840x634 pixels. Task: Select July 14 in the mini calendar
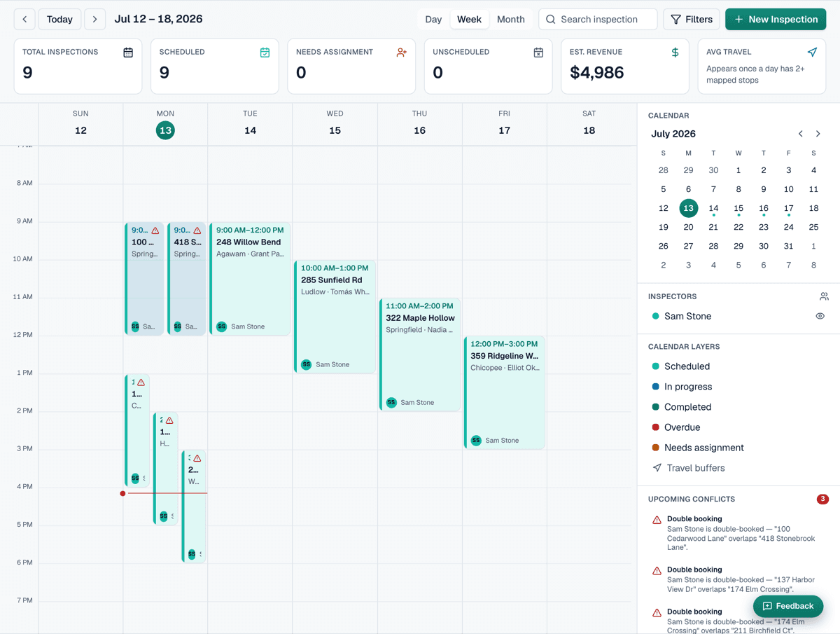click(x=713, y=208)
